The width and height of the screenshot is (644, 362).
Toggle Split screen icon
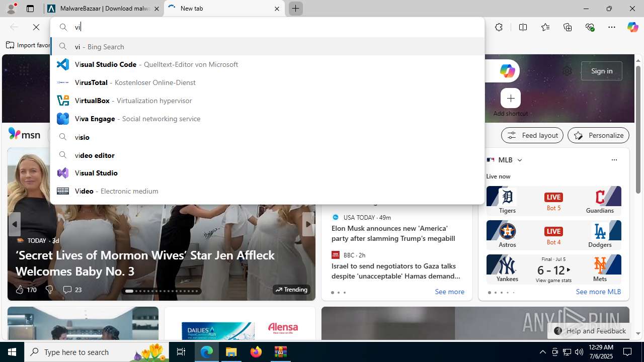tap(523, 27)
